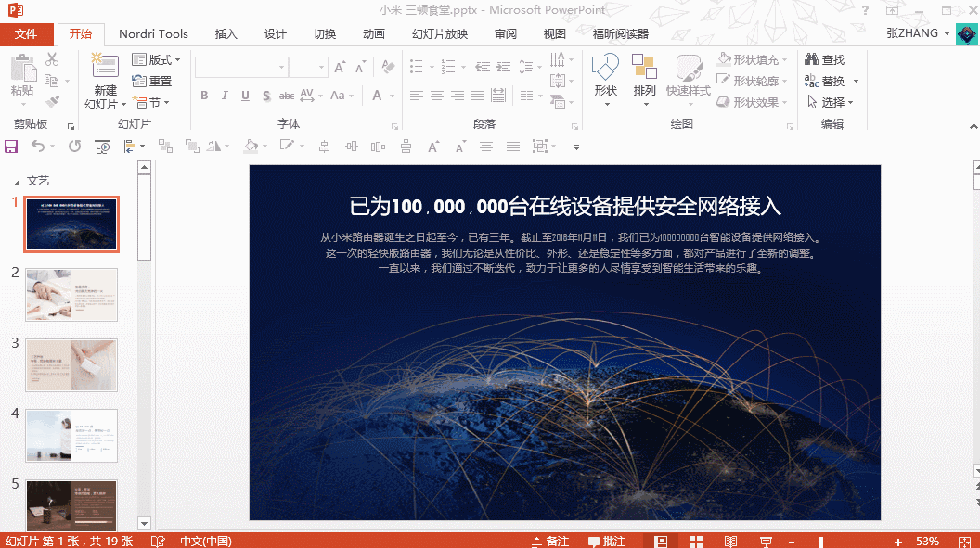Toggle the Notes (备注) pane
This screenshot has width=980, height=548.
549,541
